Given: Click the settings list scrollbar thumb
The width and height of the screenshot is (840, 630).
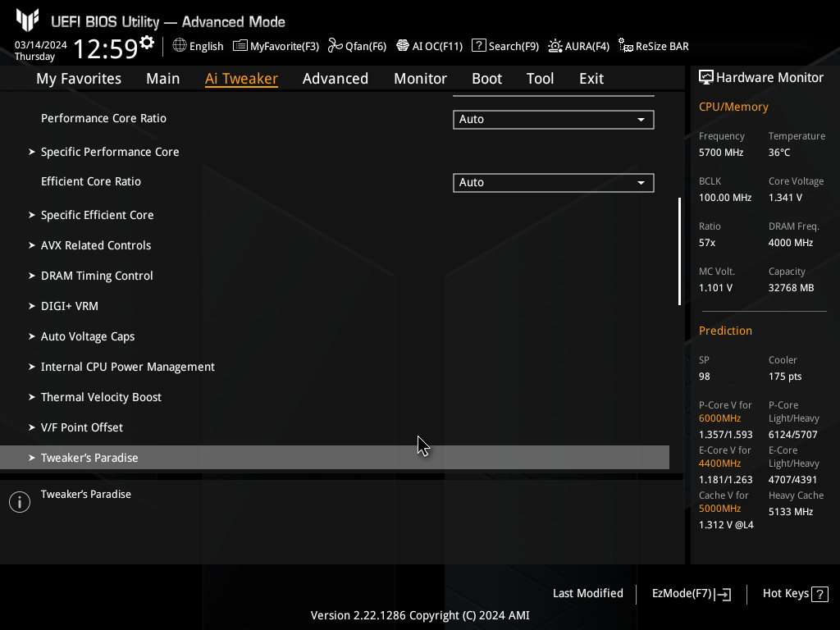Looking at the screenshot, I should pyautogui.click(x=679, y=251).
